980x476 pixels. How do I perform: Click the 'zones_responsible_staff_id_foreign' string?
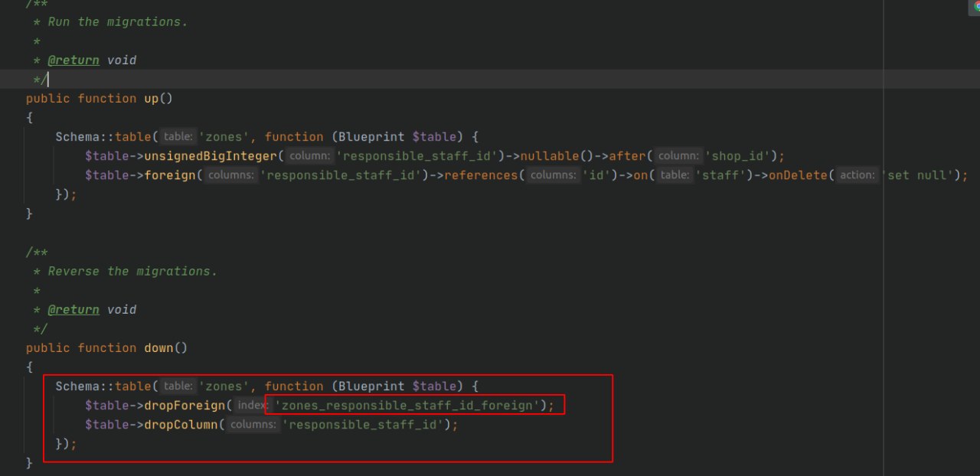coord(407,405)
